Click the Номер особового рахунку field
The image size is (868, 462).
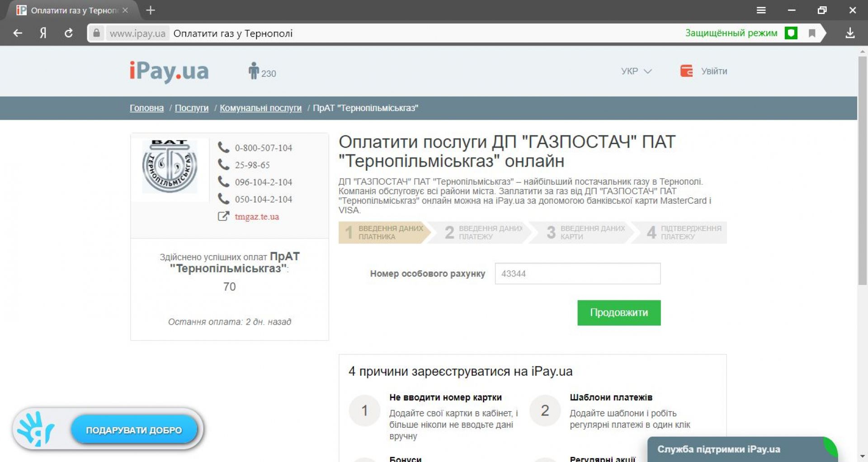click(577, 274)
